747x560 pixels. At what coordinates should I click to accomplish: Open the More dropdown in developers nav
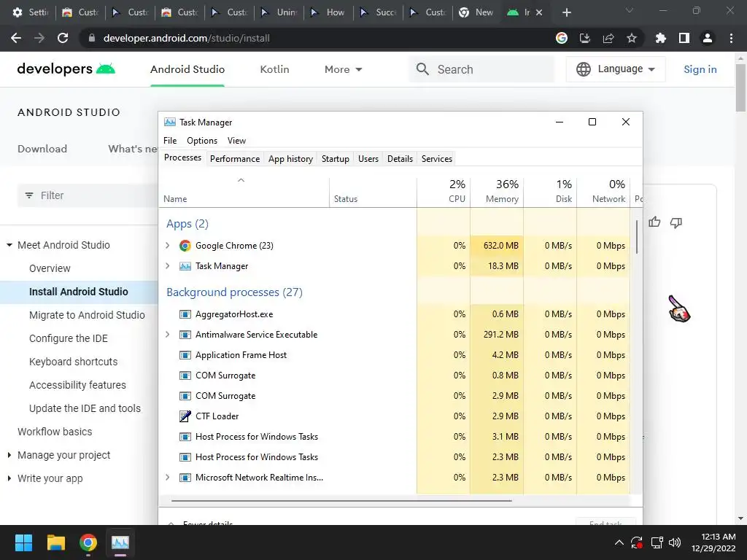[x=343, y=69]
